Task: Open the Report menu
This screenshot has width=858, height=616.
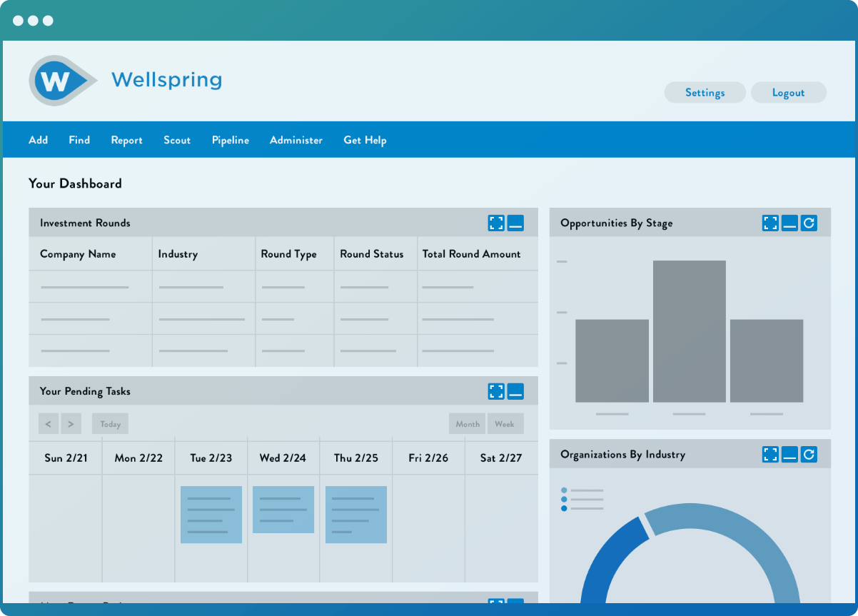Action: [x=127, y=140]
